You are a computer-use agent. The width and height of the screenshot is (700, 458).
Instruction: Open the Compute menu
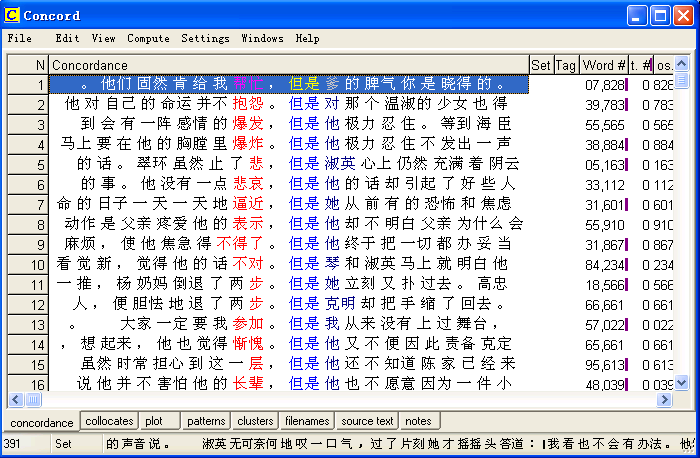pyautogui.click(x=148, y=38)
